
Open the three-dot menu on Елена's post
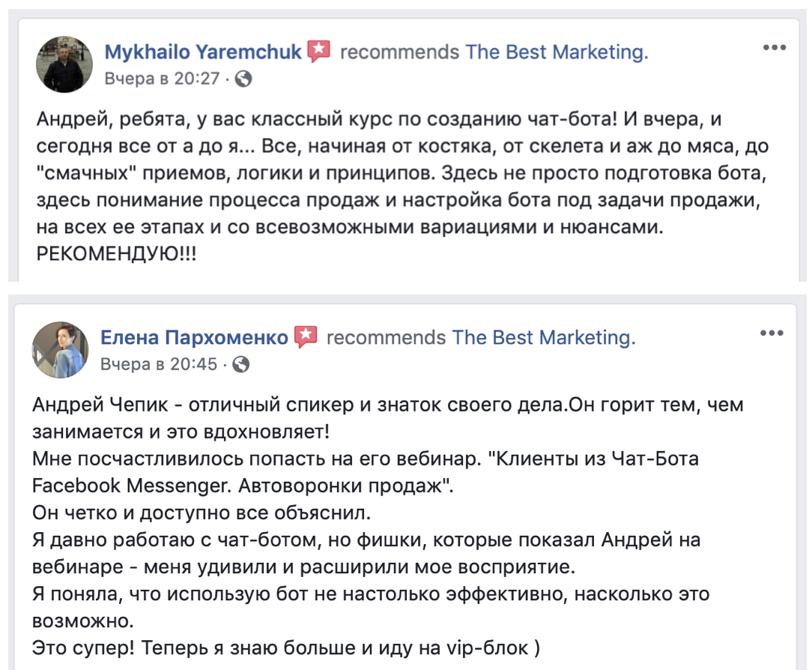pos(772,334)
